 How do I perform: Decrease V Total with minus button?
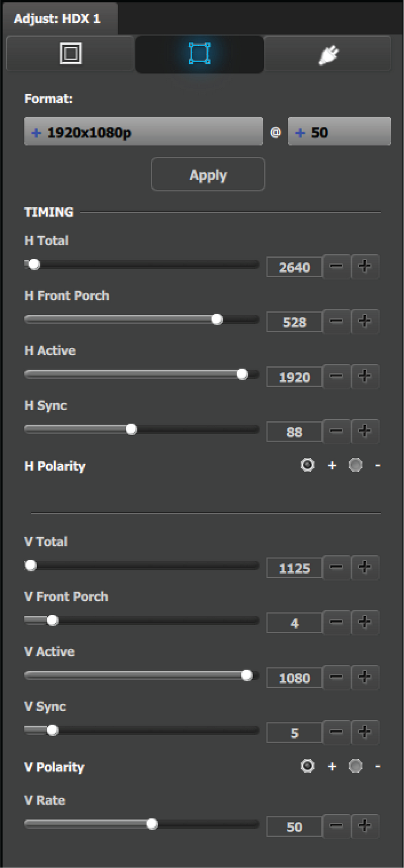coord(337,567)
